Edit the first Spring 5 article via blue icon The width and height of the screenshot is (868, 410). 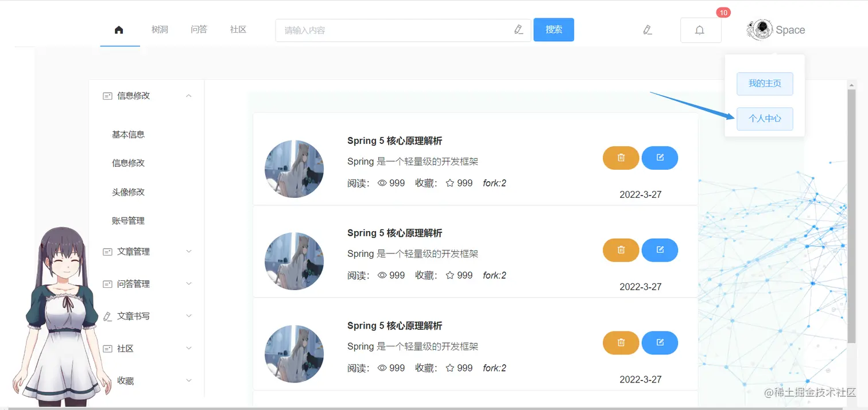point(660,158)
